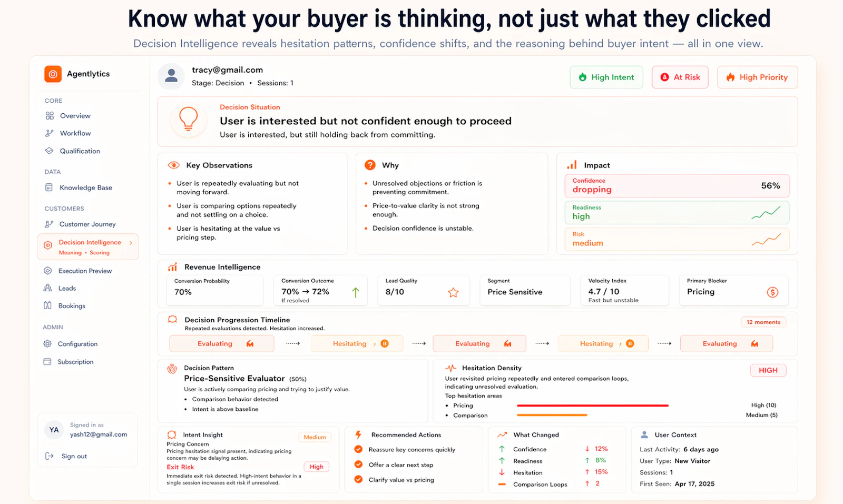
Task: Toggle the Clarify value vs pricing checkmark
Action: tap(358, 479)
